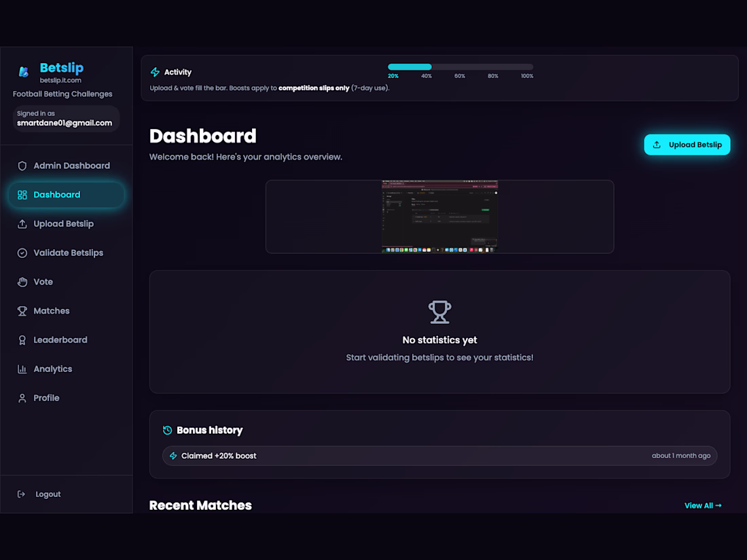Click the bolt icon beside Claimed boost

click(173, 455)
